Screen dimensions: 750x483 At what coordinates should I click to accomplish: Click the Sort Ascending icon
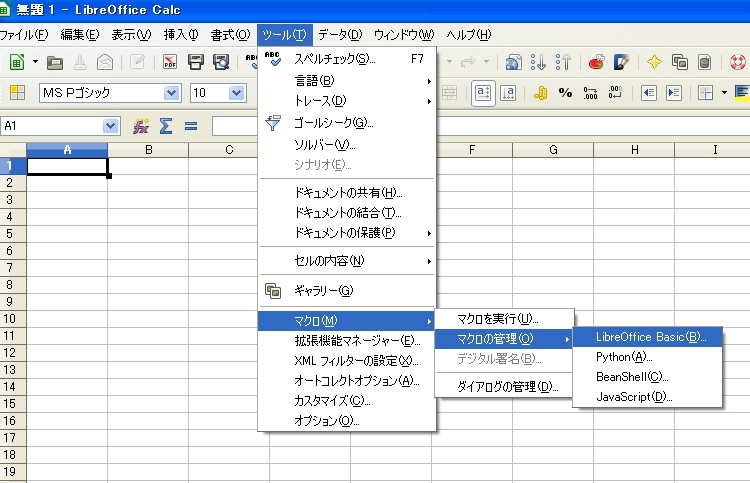tap(539, 62)
